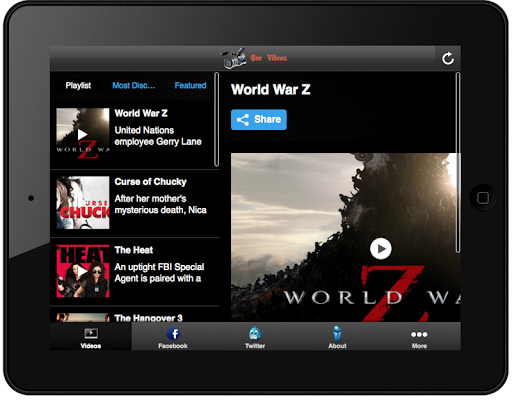The height and width of the screenshot is (400, 512).
Task: Select the Videos tab icon
Action: pos(91,333)
